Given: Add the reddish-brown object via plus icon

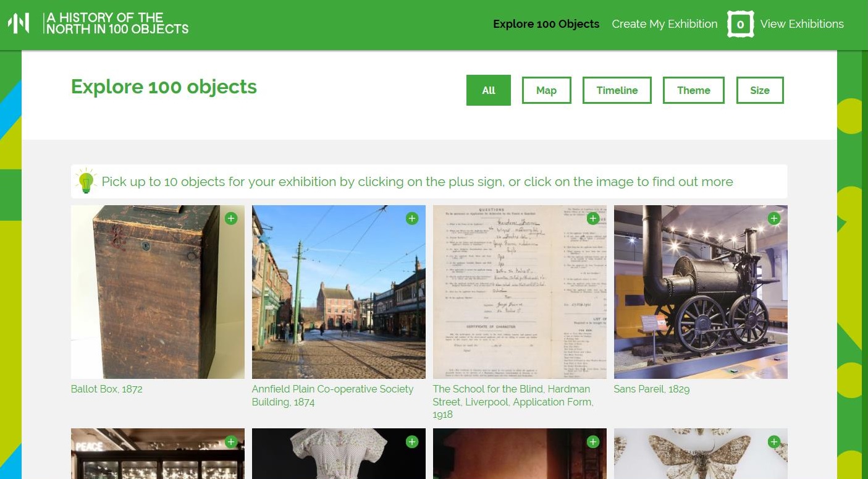Looking at the screenshot, I should (593, 441).
